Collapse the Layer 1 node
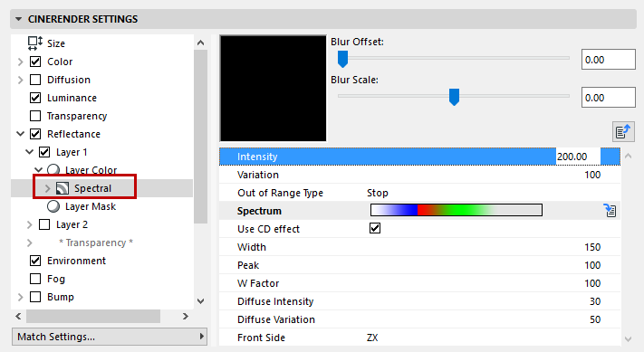 pos(29,152)
